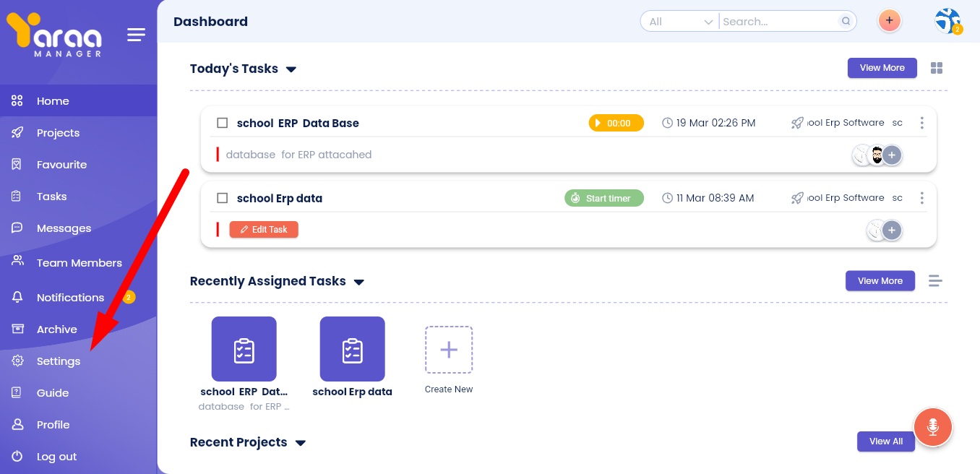Click the Edit Task button
Image resolution: width=980 pixels, height=474 pixels.
264,230
